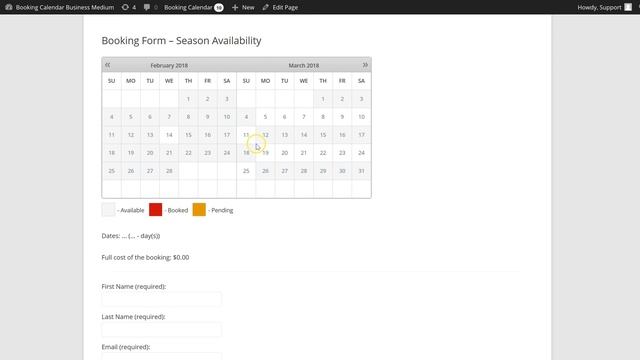Open the Booking Calendar admin bar menu
The image size is (640, 360).
coord(193,7)
